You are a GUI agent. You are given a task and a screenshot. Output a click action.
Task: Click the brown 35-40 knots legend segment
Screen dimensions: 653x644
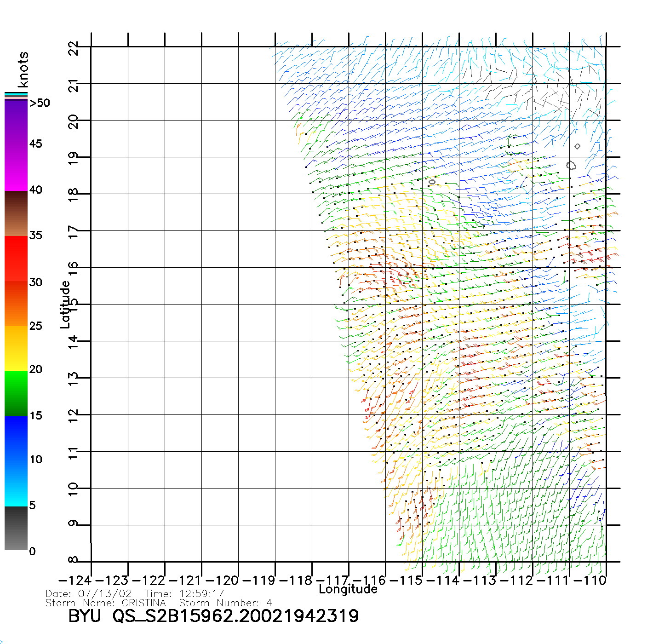click(16, 214)
